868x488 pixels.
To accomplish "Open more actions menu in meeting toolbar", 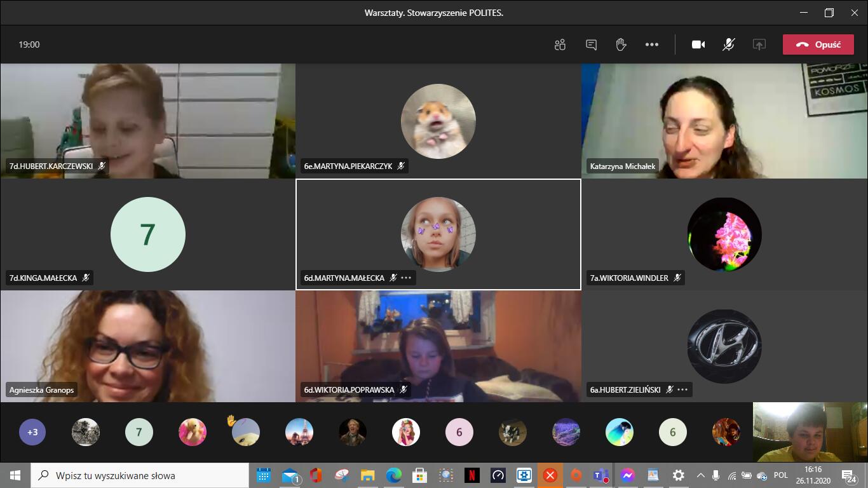I will pos(652,44).
